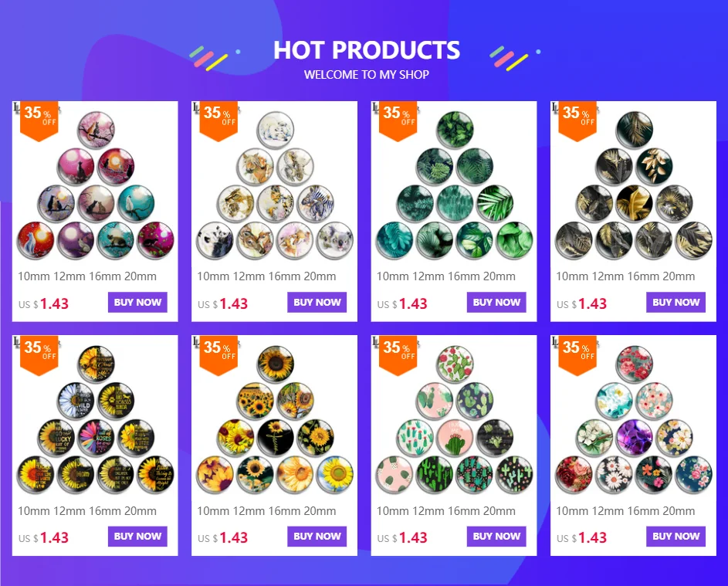Screen dimensions: 728x586
Task: Click BUY NOW on the floral pattern product
Action: [x=676, y=537]
